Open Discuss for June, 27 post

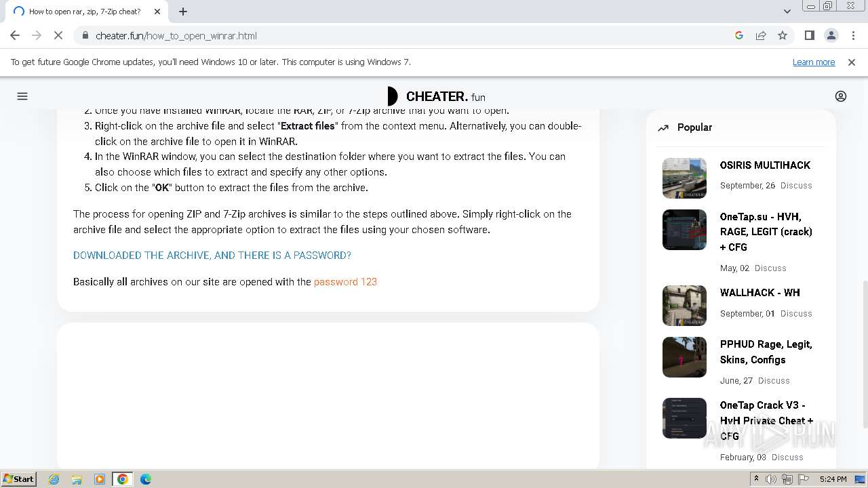coord(774,381)
